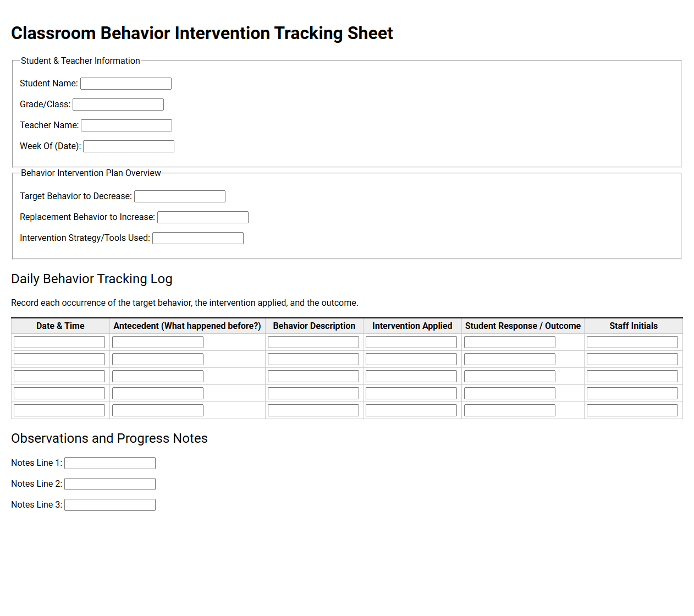
Task: Focus the Notes Line 2 input field
Action: [x=110, y=484]
